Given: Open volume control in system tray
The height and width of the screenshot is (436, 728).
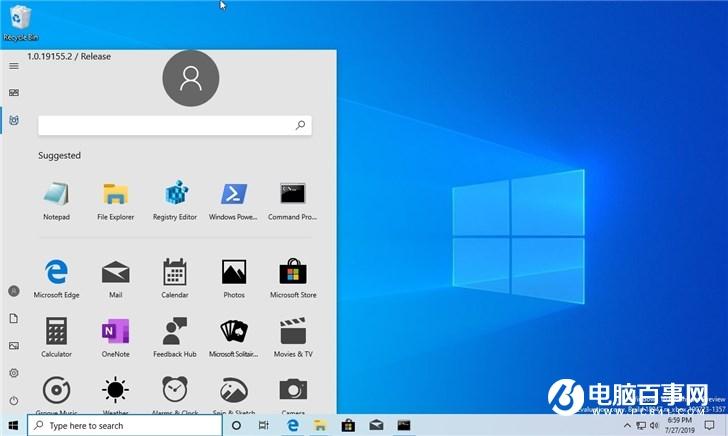Looking at the screenshot, I should 654,425.
